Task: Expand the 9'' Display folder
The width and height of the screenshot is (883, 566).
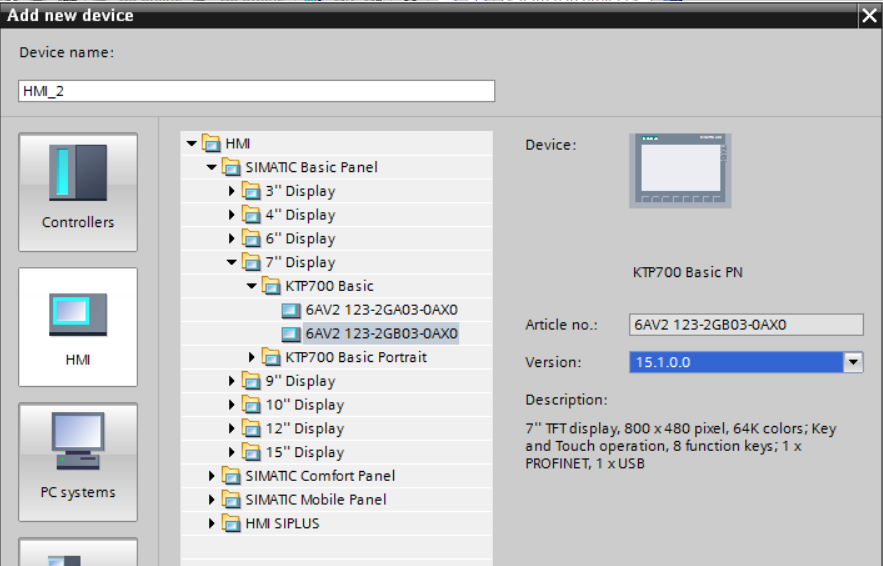Action: (x=231, y=381)
